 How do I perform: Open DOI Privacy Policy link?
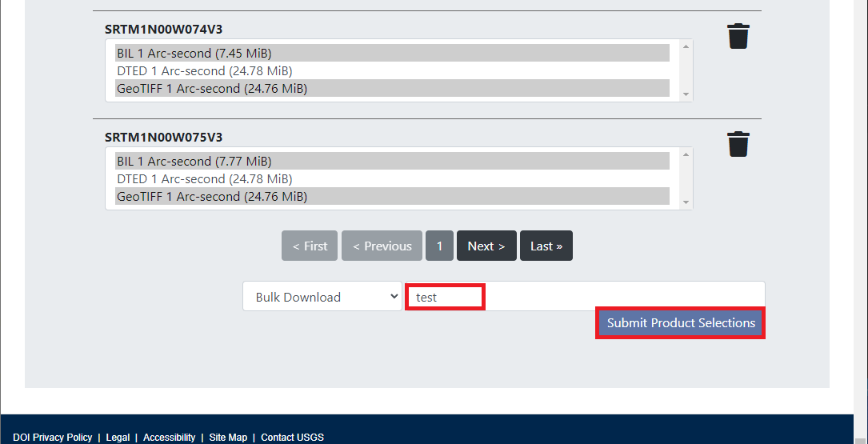[53, 438]
